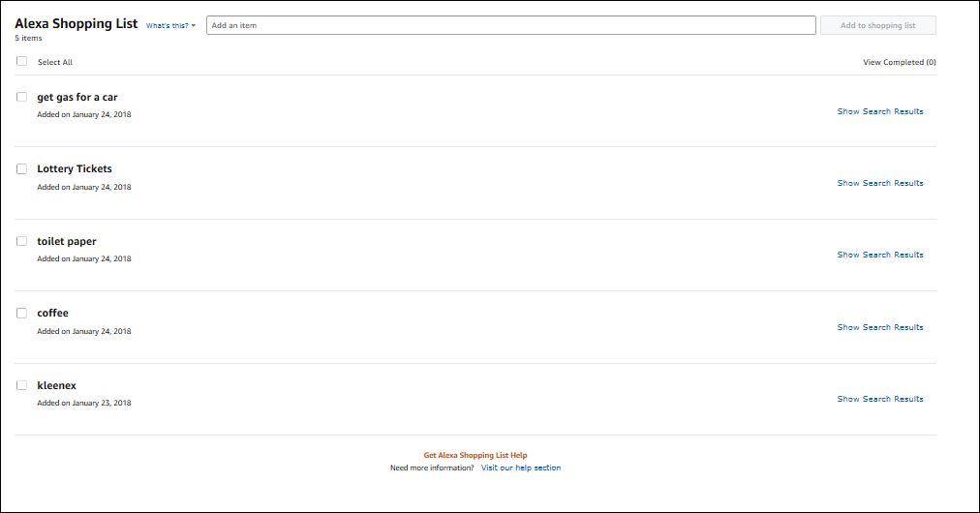Image resolution: width=980 pixels, height=513 pixels.
Task: Expand the 'What's this?' dropdown
Action: point(170,25)
